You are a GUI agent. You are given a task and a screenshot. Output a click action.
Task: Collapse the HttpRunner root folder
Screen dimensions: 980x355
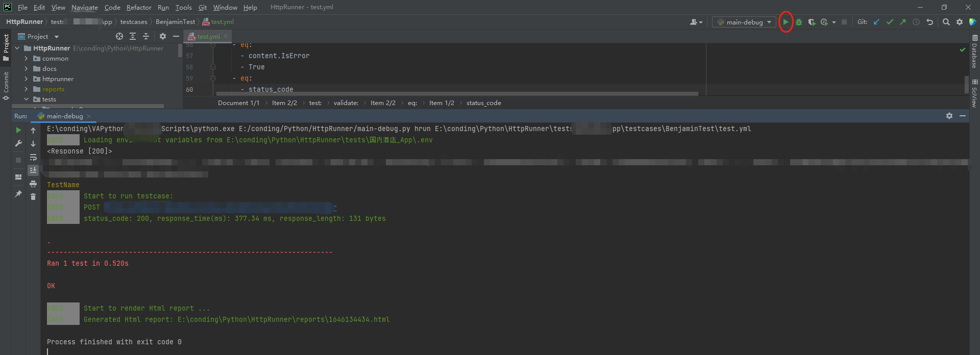pos(17,48)
